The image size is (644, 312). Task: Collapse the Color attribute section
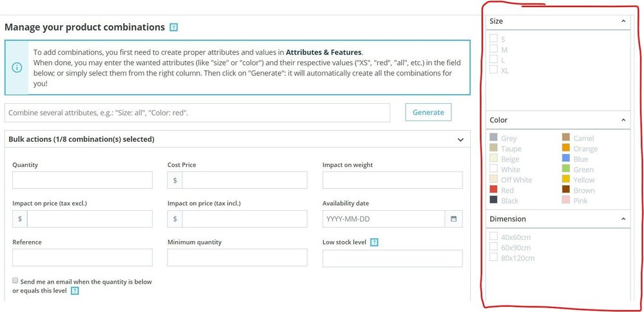(x=623, y=120)
